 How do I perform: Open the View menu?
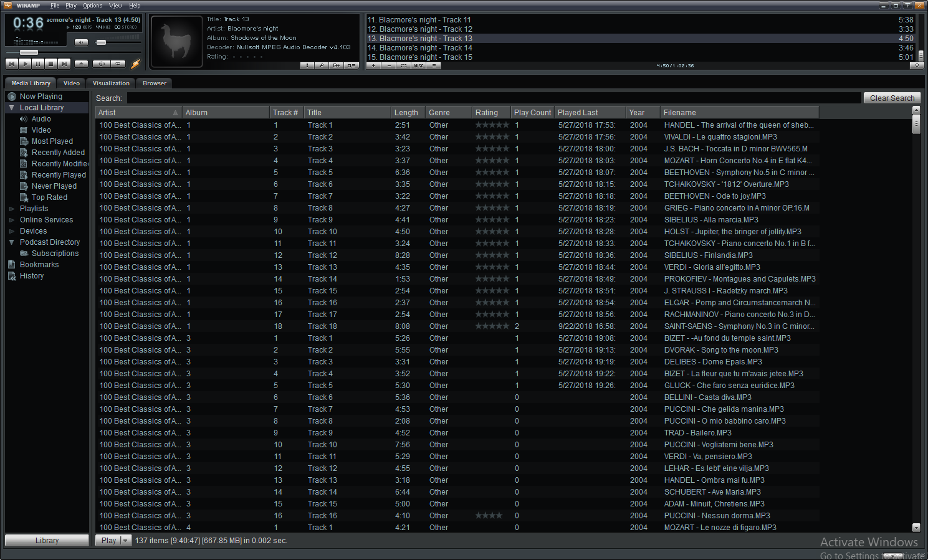point(115,6)
